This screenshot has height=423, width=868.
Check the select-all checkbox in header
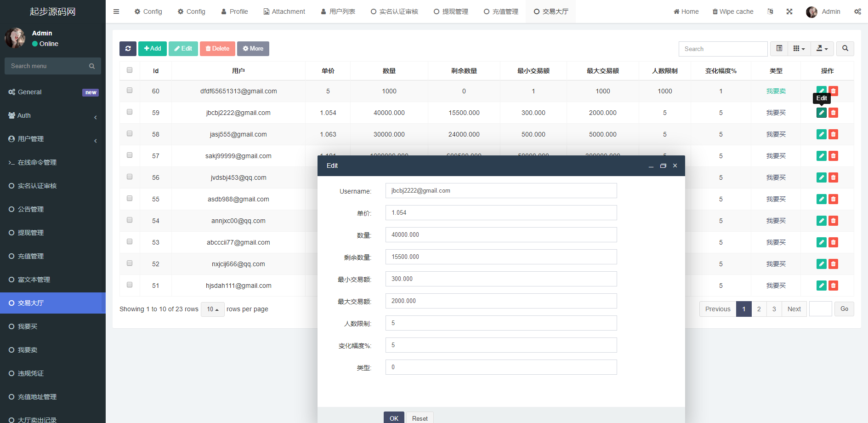click(x=130, y=70)
